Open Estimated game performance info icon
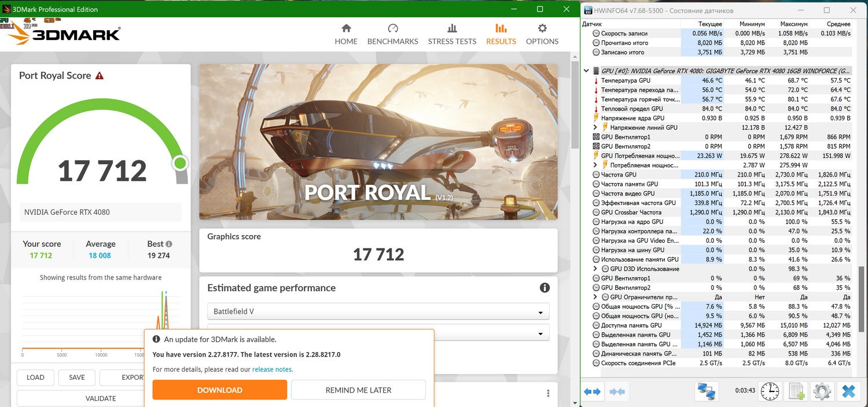 click(x=545, y=288)
